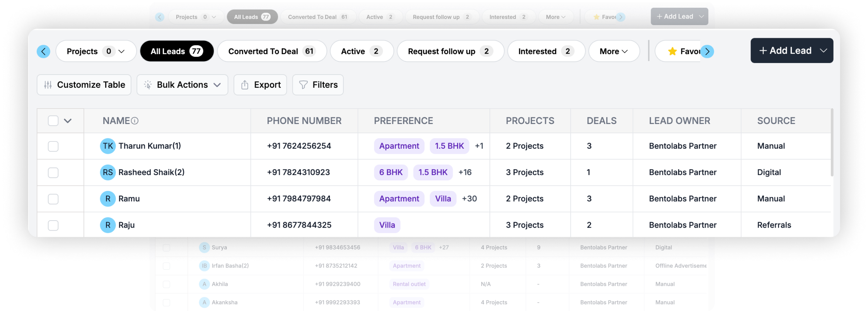Click the star icon on the Favourites tab
The image size is (868, 311).
(x=672, y=51)
